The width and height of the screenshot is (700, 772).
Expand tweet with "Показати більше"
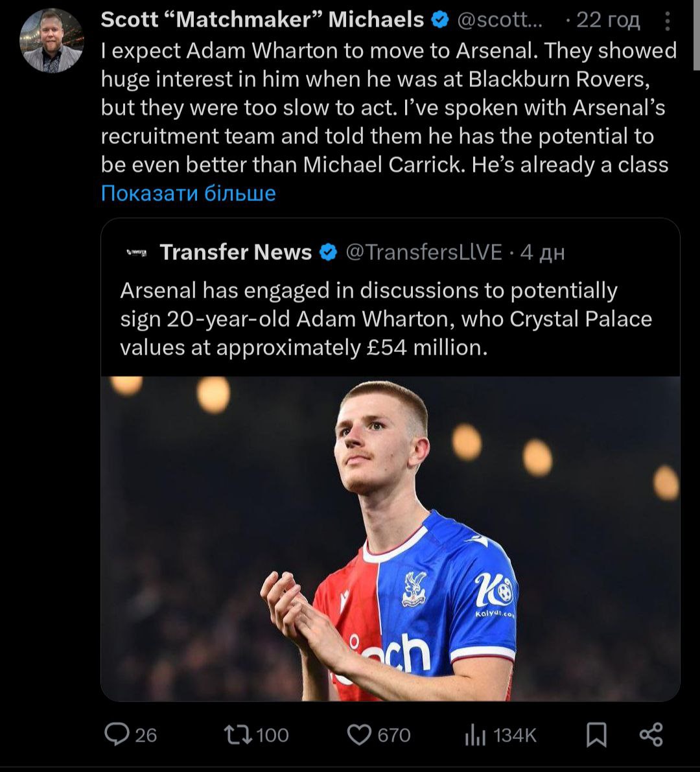tap(189, 193)
